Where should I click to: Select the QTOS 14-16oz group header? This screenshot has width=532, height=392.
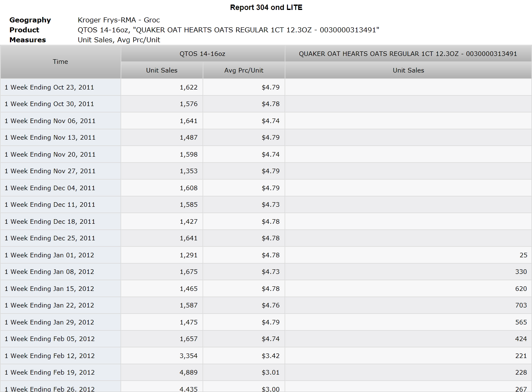point(203,54)
